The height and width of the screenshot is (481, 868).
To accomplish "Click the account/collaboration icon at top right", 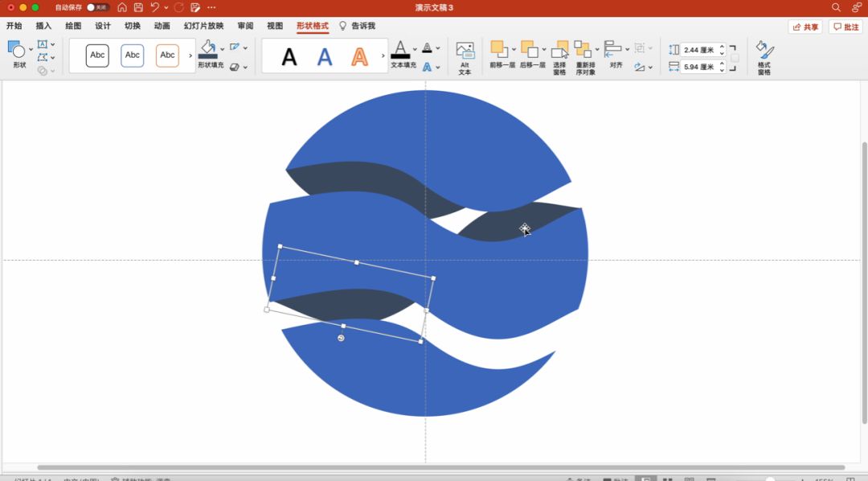I will point(857,7).
